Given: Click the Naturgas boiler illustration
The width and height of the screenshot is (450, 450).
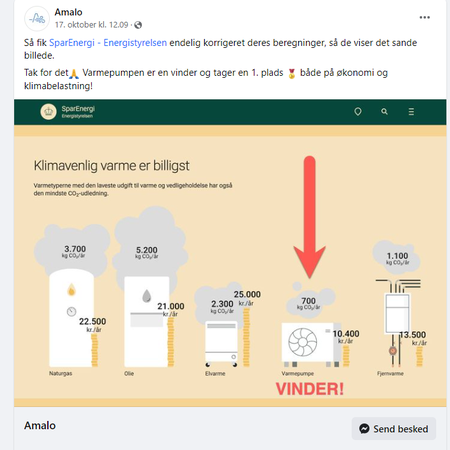Looking at the screenshot, I should coord(71,318).
